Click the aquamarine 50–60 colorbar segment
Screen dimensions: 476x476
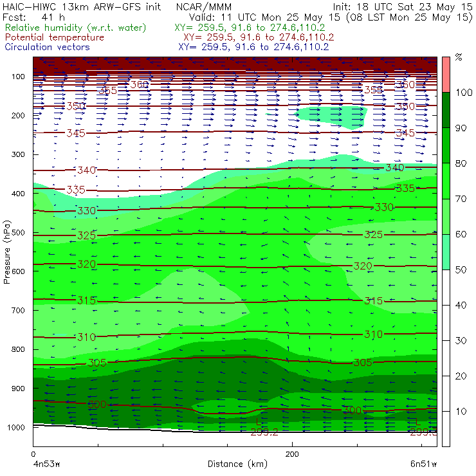[x=446, y=252]
